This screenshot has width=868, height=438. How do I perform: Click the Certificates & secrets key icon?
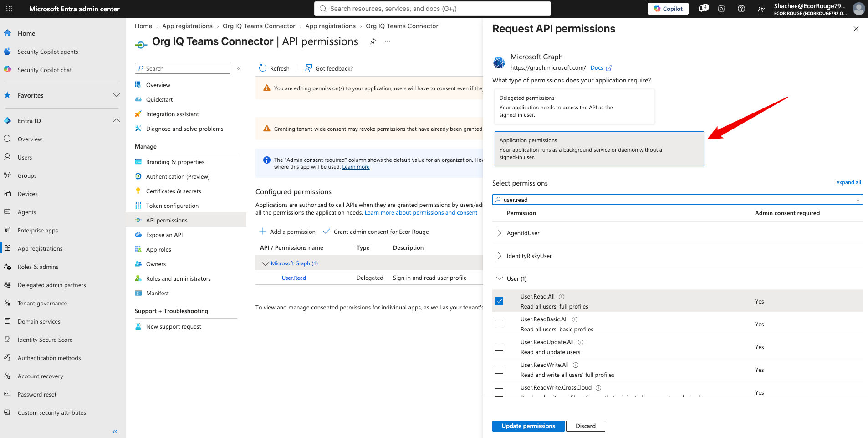click(138, 191)
